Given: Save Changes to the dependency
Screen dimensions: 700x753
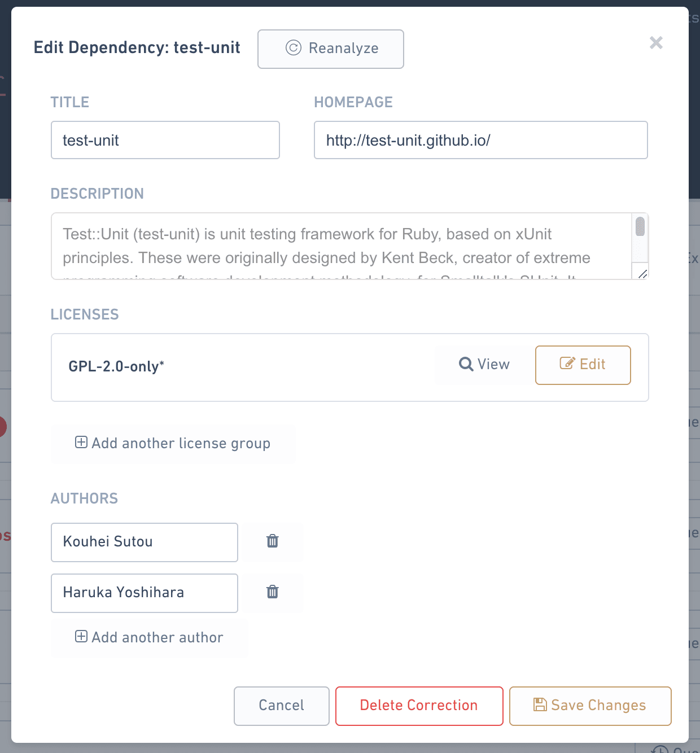Looking at the screenshot, I should tap(590, 706).
